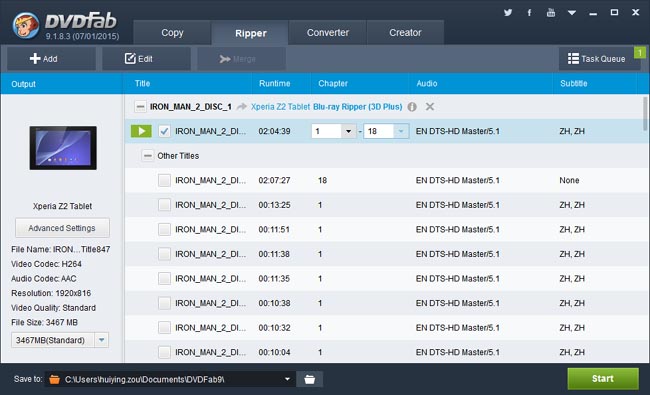This screenshot has height=395, width=650.
Task: Click the Start button
Action: click(603, 378)
